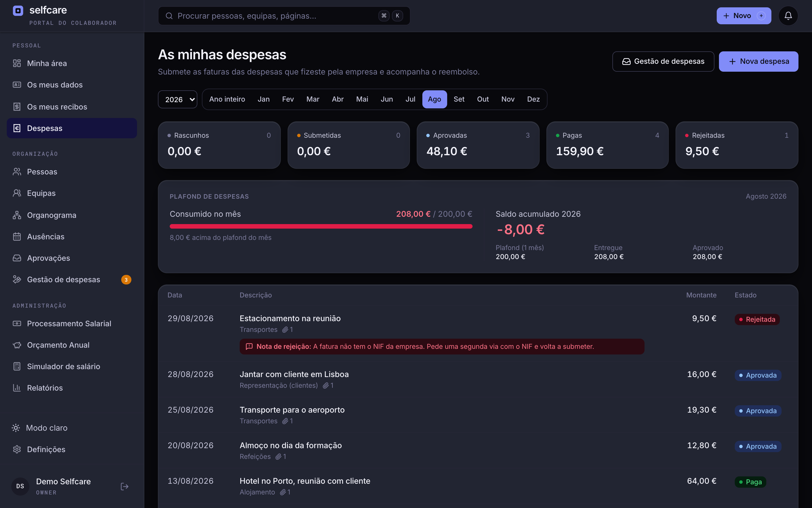The image size is (812, 508).
Task: Click the Gestão de despesas header button
Action: pyautogui.click(x=663, y=62)
